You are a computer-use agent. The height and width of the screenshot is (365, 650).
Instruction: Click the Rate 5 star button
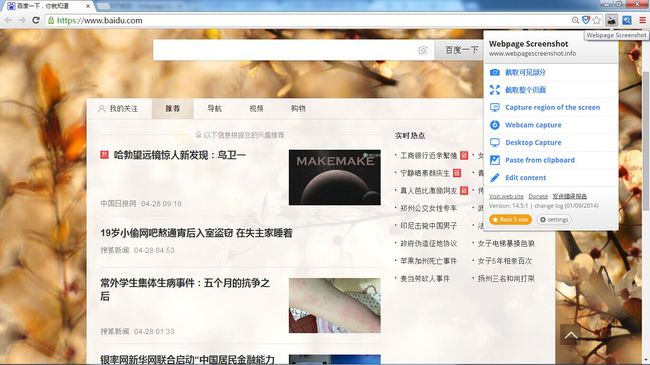click(x=510, y=219)
